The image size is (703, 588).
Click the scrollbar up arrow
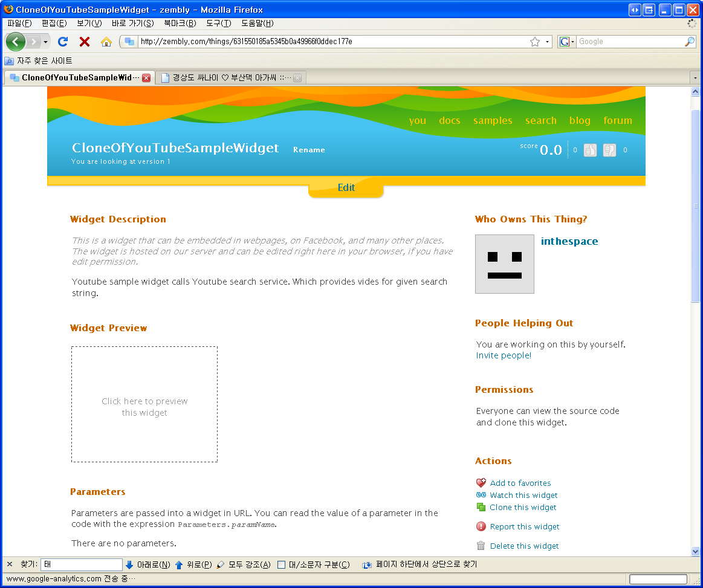[x=695, y=91]
